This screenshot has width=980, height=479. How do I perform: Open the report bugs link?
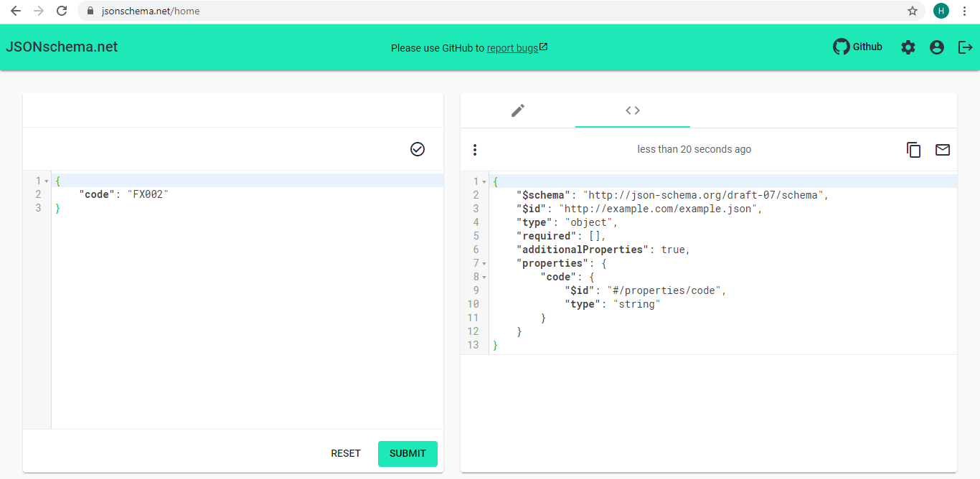pos(512,47)
